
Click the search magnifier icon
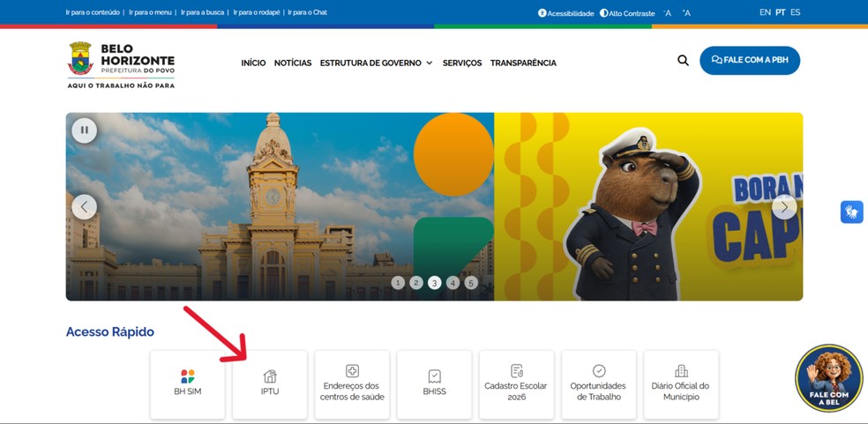(x=683, y=60)
